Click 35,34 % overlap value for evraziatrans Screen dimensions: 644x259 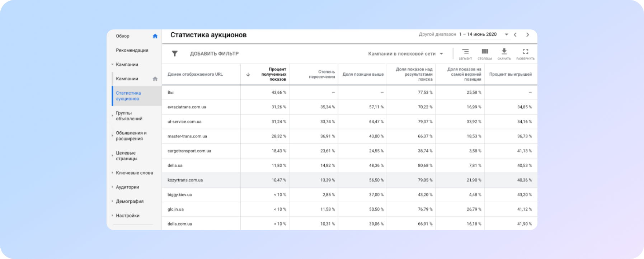[328, 107]
